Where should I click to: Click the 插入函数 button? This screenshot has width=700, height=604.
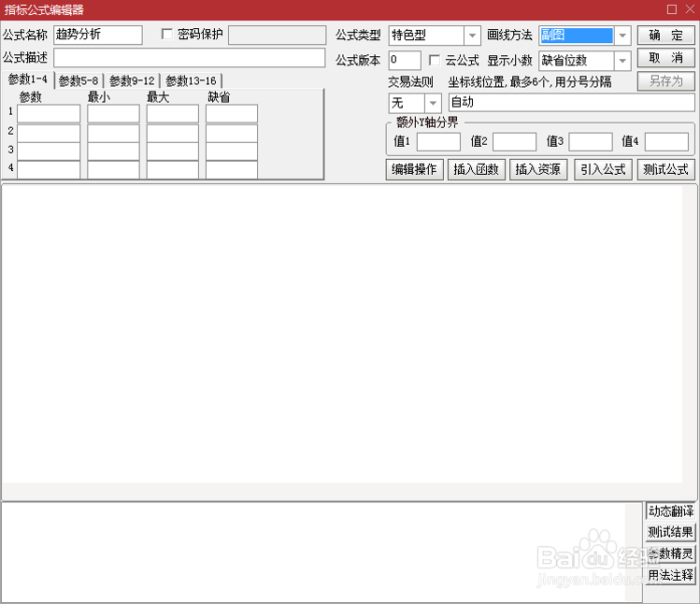pos(476,169)
